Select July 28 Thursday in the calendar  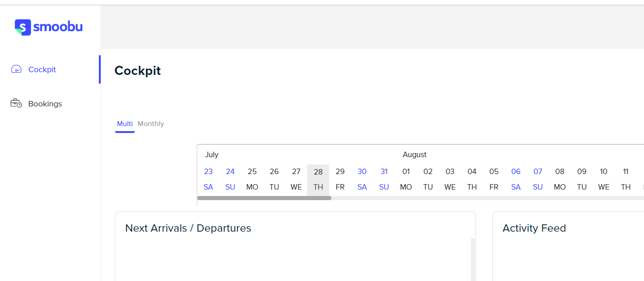[318, 179]
